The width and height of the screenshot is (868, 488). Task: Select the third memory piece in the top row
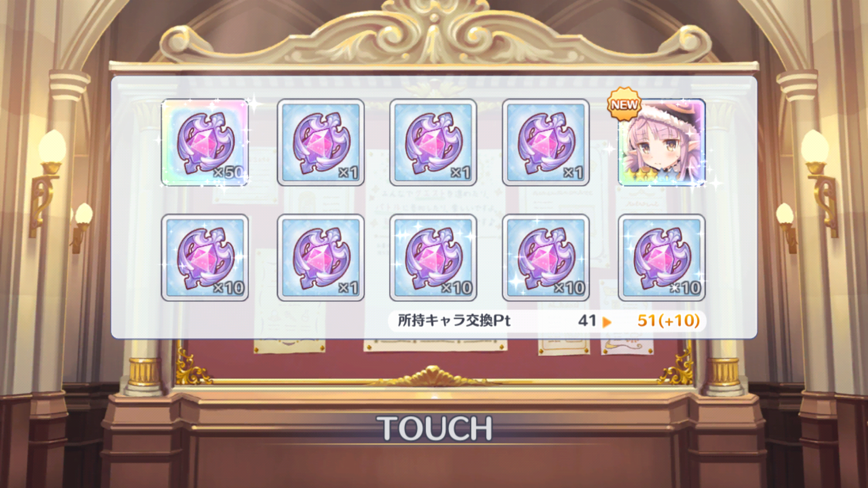[433, 142]
